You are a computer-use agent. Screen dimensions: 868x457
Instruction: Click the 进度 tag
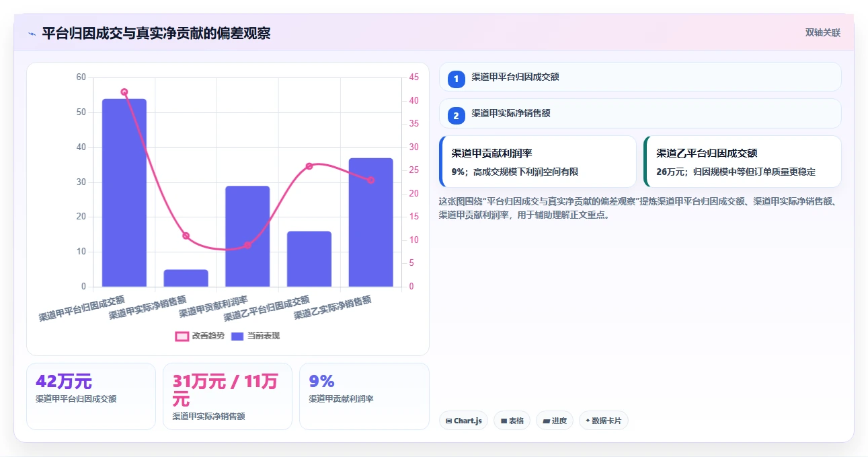click(555, 421)
